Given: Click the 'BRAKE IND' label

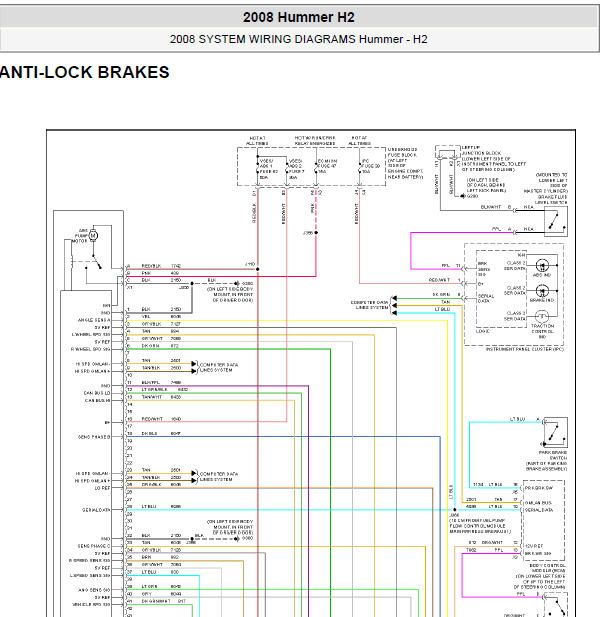Looking at the screenshot, I should click(542, 300).
